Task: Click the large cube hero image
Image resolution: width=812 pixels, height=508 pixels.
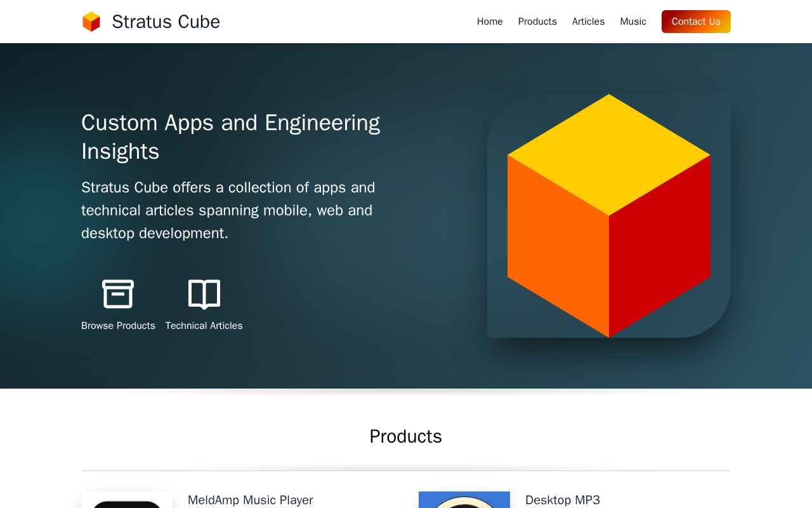Action: point(609,216)
